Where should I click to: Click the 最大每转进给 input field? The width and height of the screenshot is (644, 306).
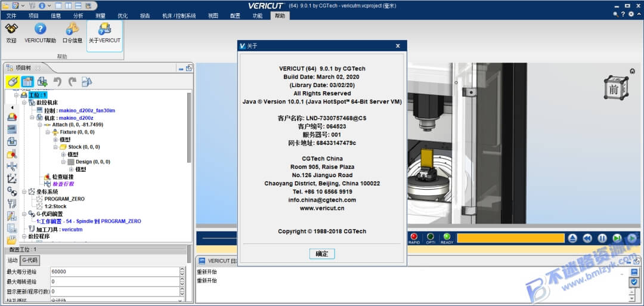[115, 282]
